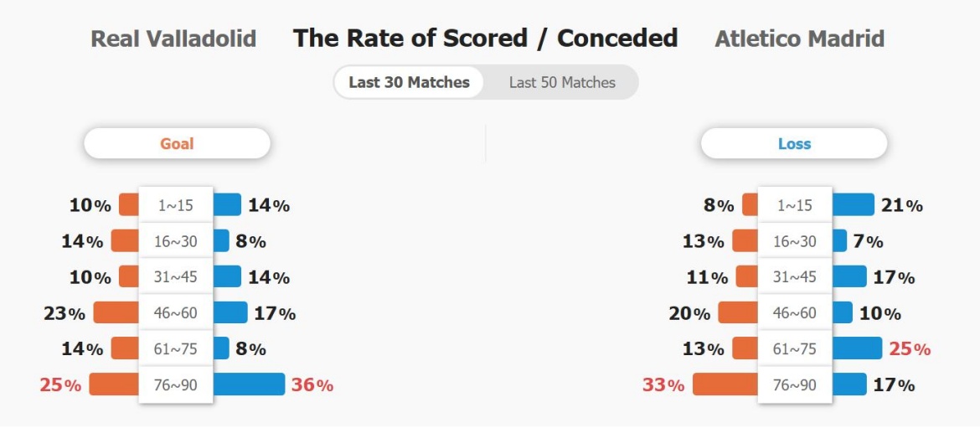Click orange 23% bar in Goal chart
980x428 pixels.
(116, 312)
